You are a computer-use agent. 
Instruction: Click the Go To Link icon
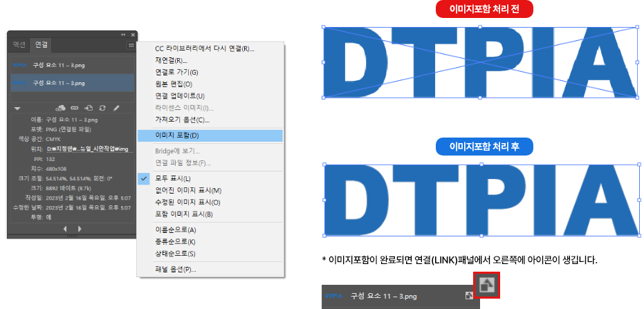[89, 108]
